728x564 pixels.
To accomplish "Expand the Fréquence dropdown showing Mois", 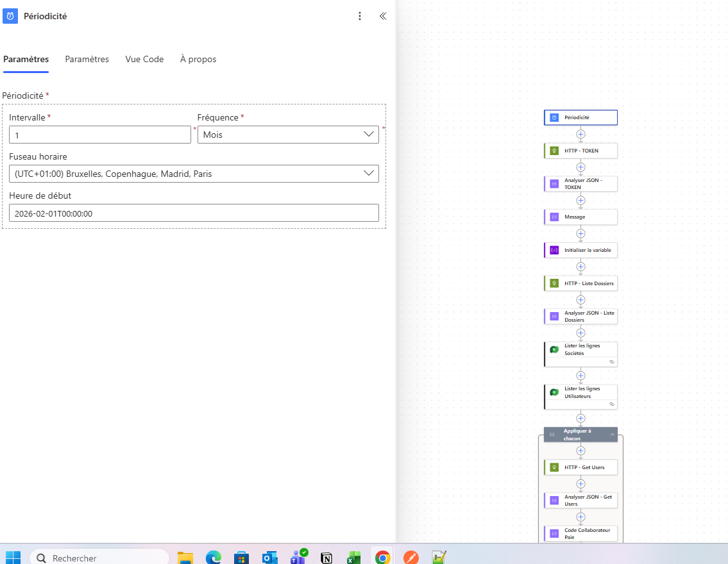I will [x=289, y=135].
